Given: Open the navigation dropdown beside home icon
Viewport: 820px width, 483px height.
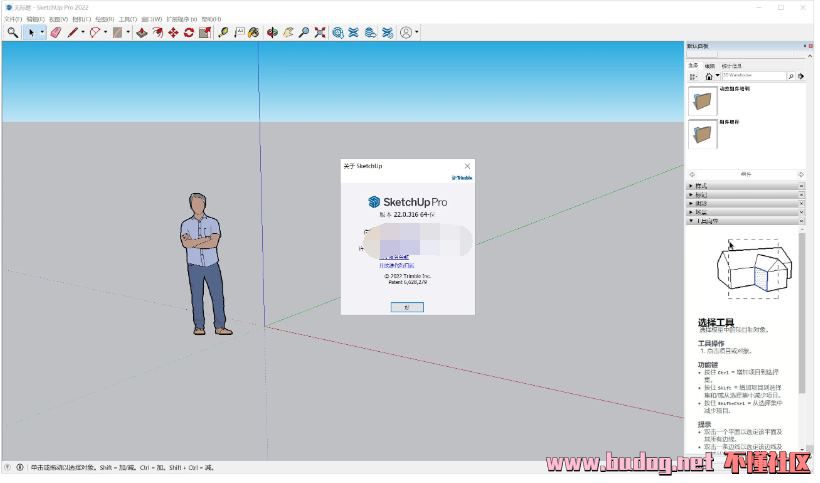Looking at the screenshot, I should pos(720,76).
